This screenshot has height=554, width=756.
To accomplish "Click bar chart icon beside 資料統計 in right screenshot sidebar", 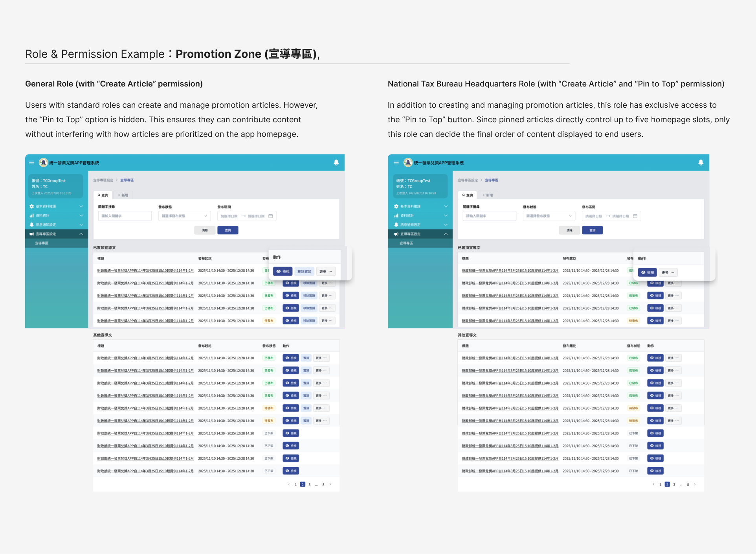I will point(396,215).
